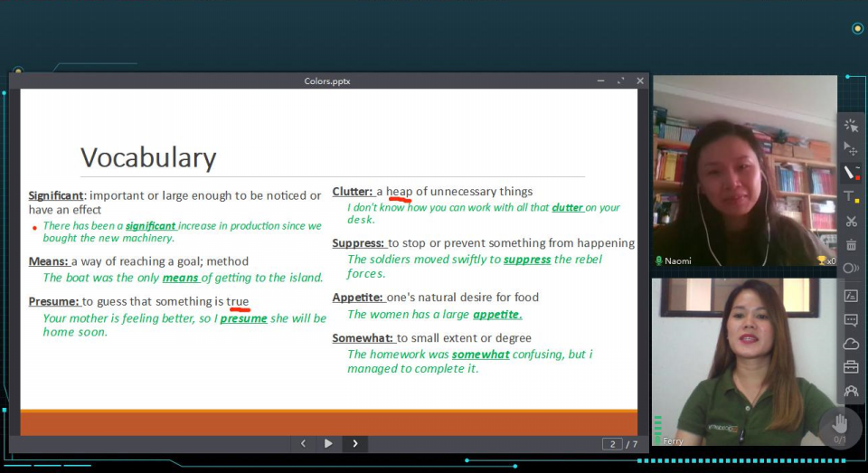Choose the scissors cut tool

(851, 221)
